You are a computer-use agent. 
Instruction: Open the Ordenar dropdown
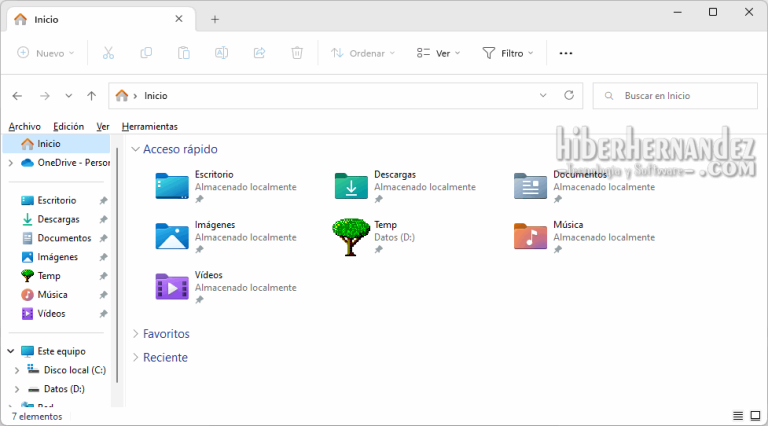363,53
